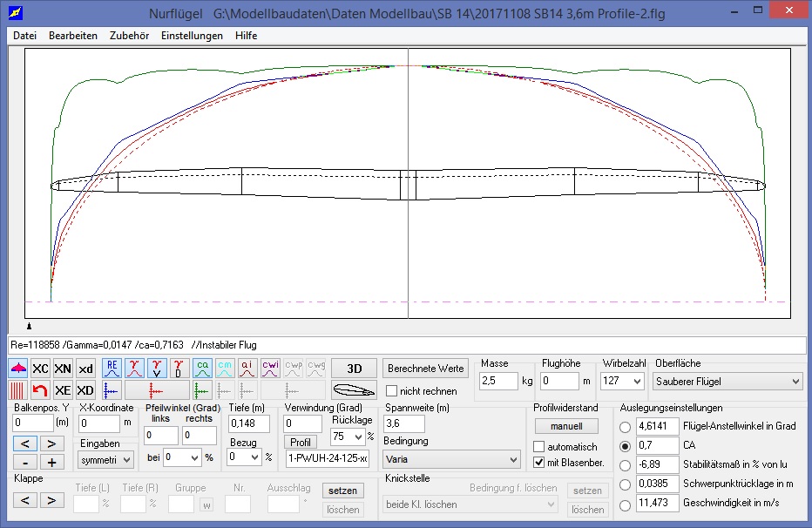This screenshot has height=528, width=812.
Task: Click the Masse input field
Action: point(498,381)
